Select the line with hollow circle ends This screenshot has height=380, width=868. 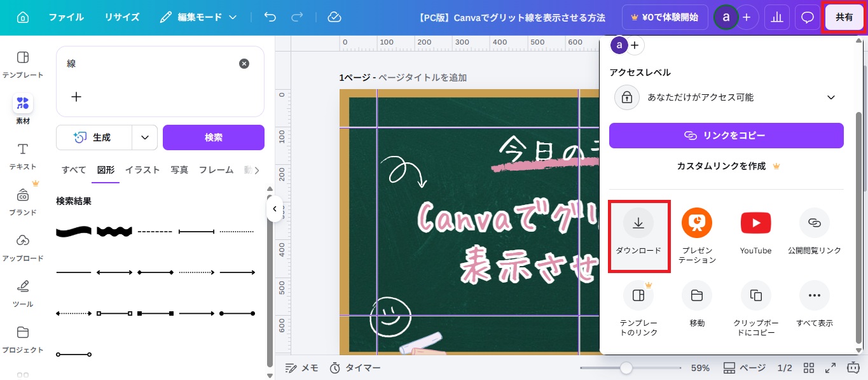pos(74,354)
